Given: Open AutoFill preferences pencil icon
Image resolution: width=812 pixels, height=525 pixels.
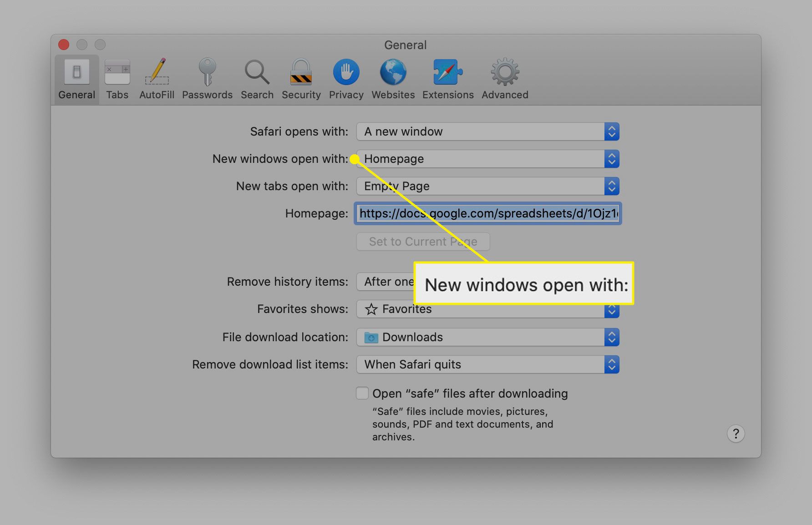Looking at the screenshot, I should coord(157,71).
